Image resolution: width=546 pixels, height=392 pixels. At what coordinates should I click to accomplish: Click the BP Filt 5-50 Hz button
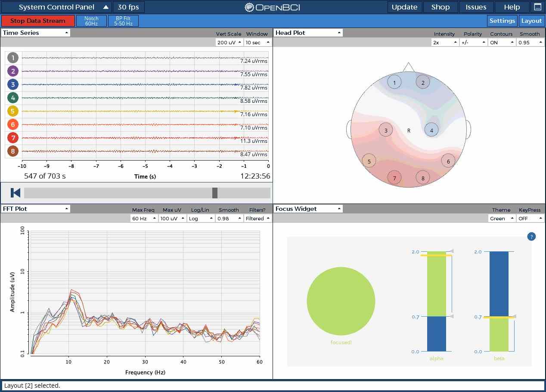click(123, 20)
